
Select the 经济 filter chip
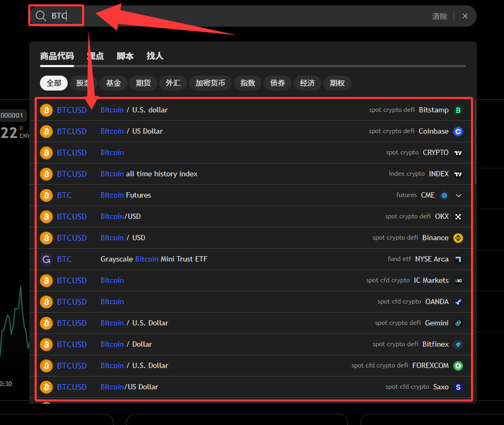pyautogui.click(x=307, y=83)
